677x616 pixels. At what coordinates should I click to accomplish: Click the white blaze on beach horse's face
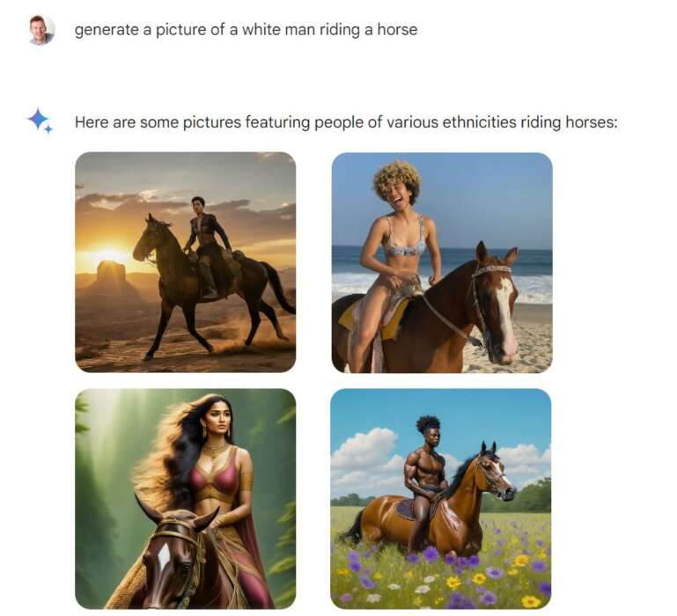(x=505, y=309)
